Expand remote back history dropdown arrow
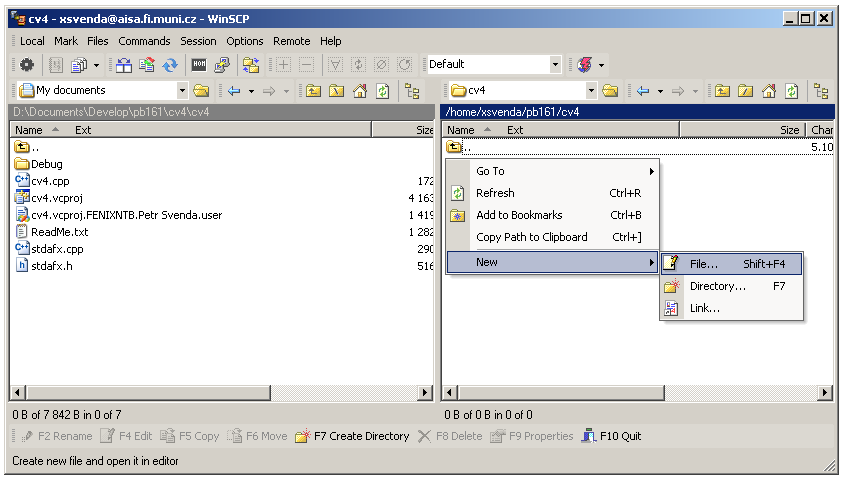This screenshot has width=846, height=482. 660,91
